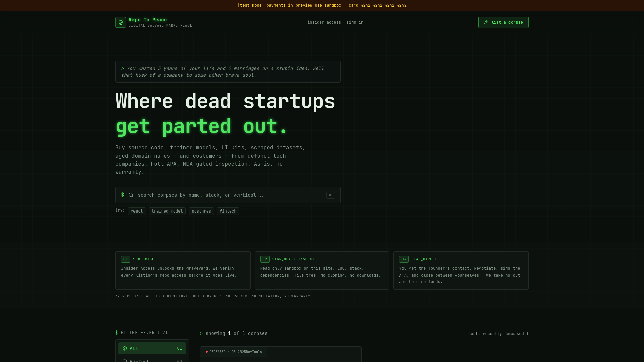Click the 'Where dead startups' headline
The height and width of the screenshot is (362, 644).
[x=225, y=101]
